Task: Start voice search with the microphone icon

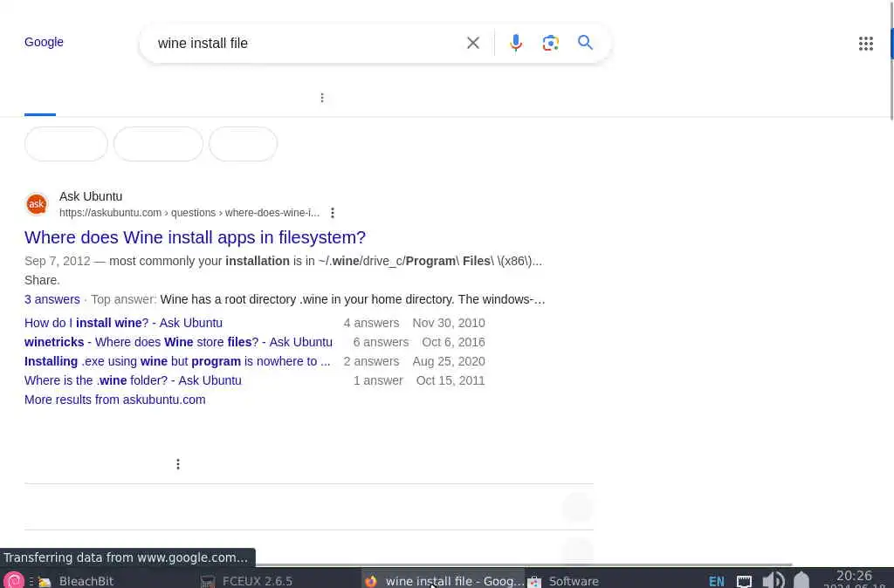Action: pyautogui.click(x=515, y=43)
